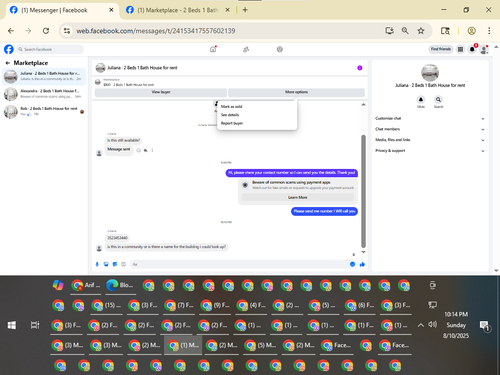Open Chrome zoom magnifier in address bar
Screen dimensions: 500x375
405,31
